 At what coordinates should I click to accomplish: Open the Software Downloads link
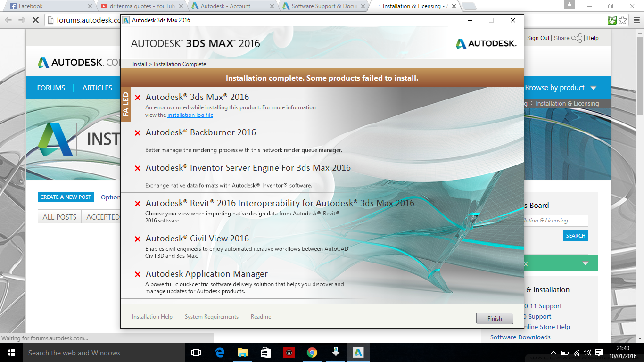520,337
